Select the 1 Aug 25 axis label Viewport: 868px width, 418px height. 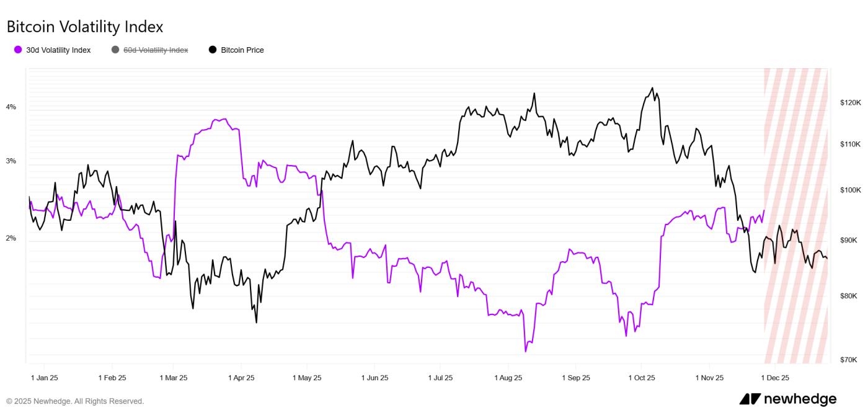tap(508, 378)
